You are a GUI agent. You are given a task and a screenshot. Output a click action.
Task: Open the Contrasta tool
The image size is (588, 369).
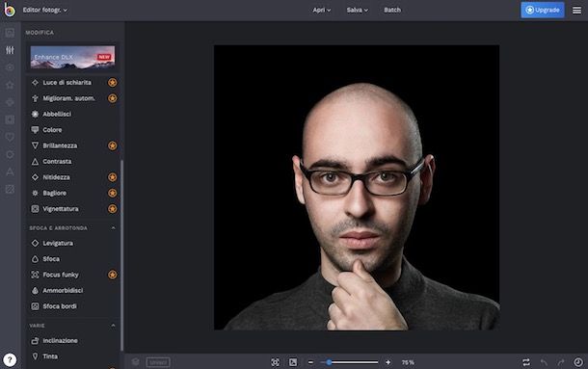tap(73, 161)
